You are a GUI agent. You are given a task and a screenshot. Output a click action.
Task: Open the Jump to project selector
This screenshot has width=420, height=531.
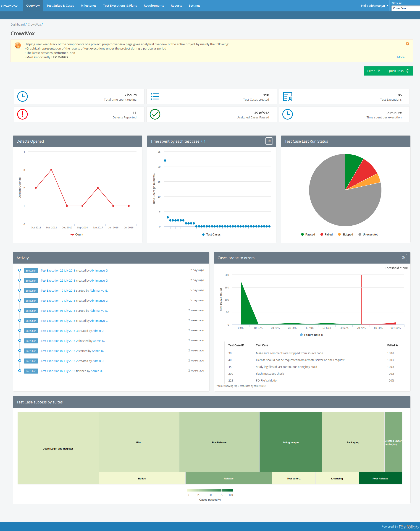(405, 8)
